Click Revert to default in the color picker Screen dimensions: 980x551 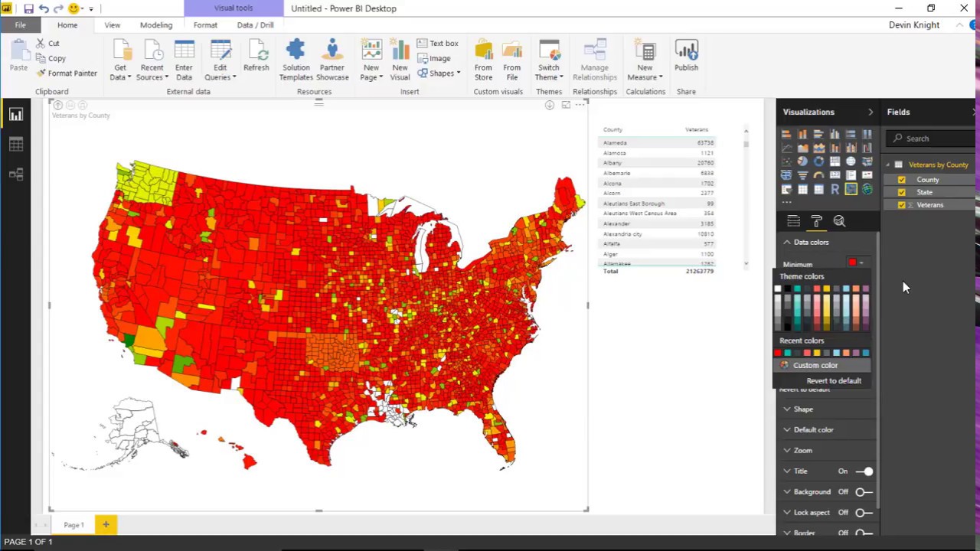[x=833, y=381]
